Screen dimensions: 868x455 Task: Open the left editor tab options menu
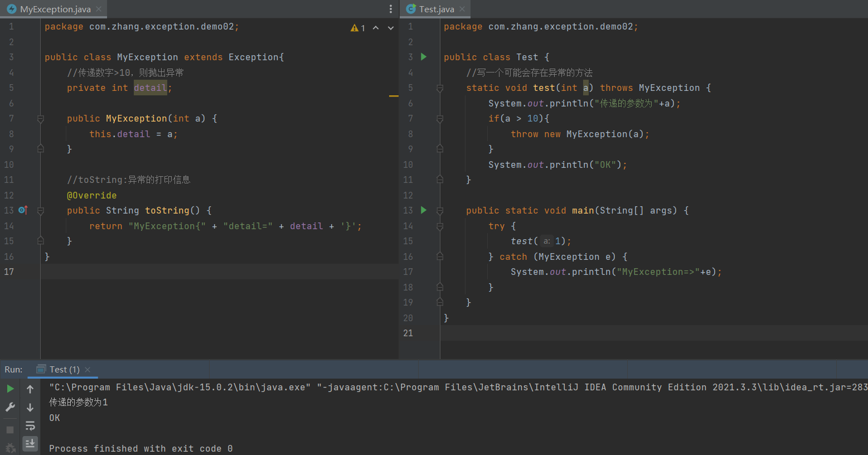click(390, 9)
